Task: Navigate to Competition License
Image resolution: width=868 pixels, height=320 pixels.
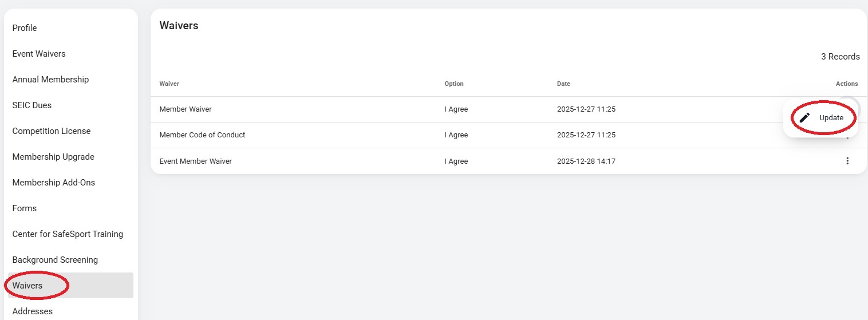Action: 52,131
